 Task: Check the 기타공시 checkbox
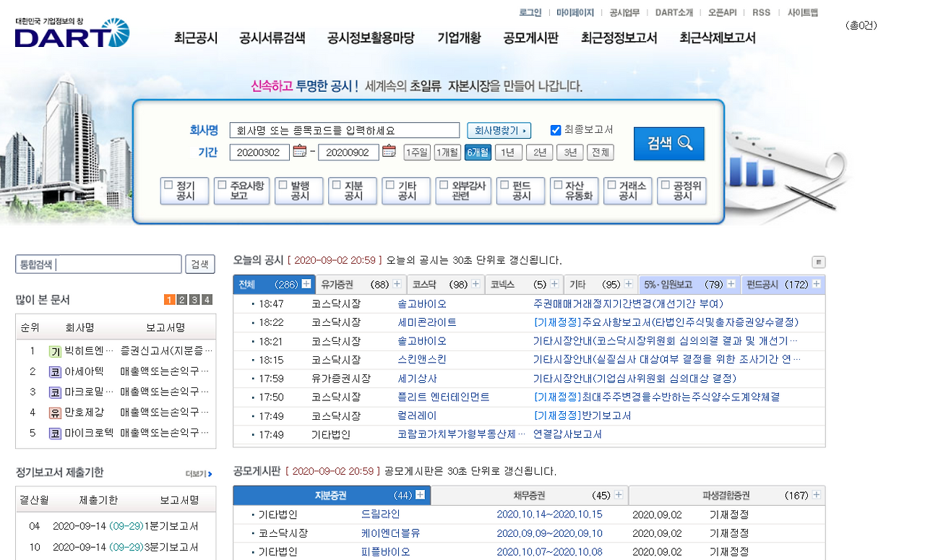coord(390,185)
